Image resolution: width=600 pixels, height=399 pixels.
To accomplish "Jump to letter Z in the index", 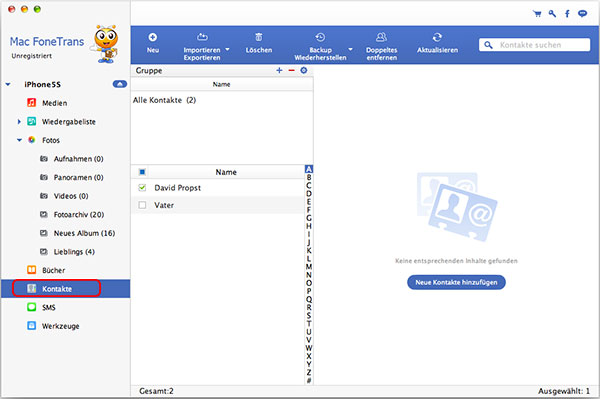I will tap(309, 372).
